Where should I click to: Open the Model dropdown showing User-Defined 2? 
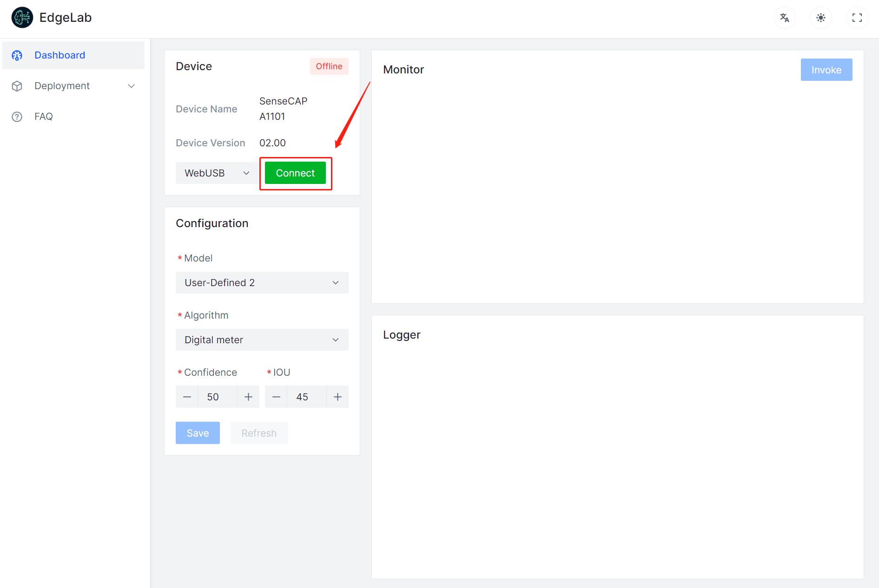262,282
